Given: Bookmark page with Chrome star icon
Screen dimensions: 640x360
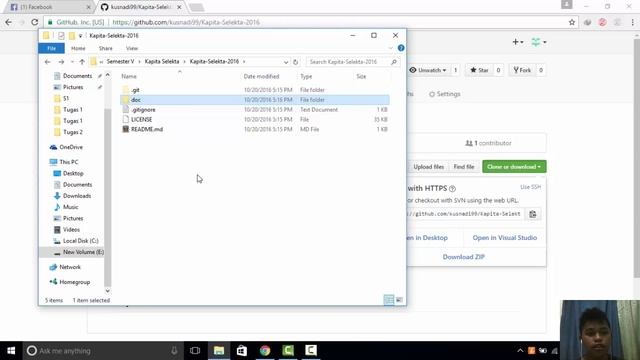Looking at the screenshot, I should coord(572,22).
